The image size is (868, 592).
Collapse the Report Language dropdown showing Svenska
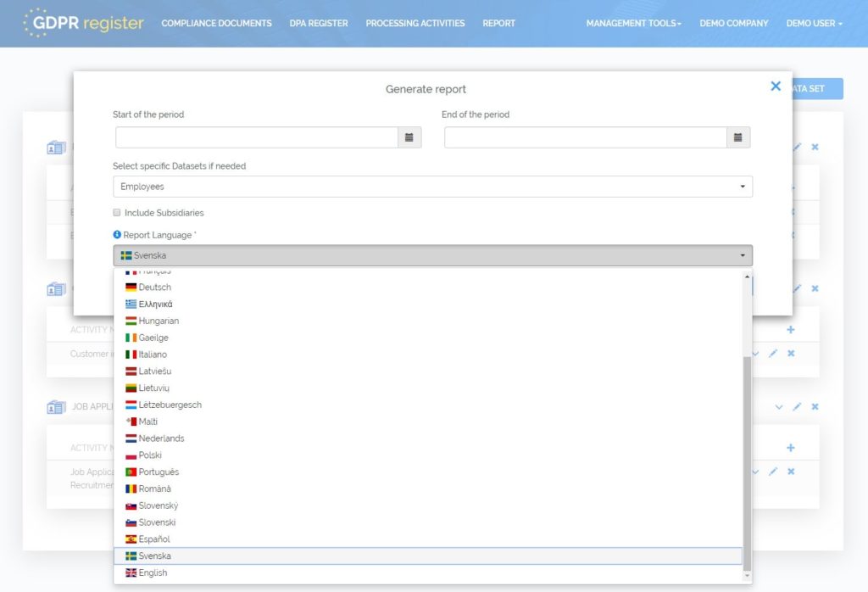(432, 255)
